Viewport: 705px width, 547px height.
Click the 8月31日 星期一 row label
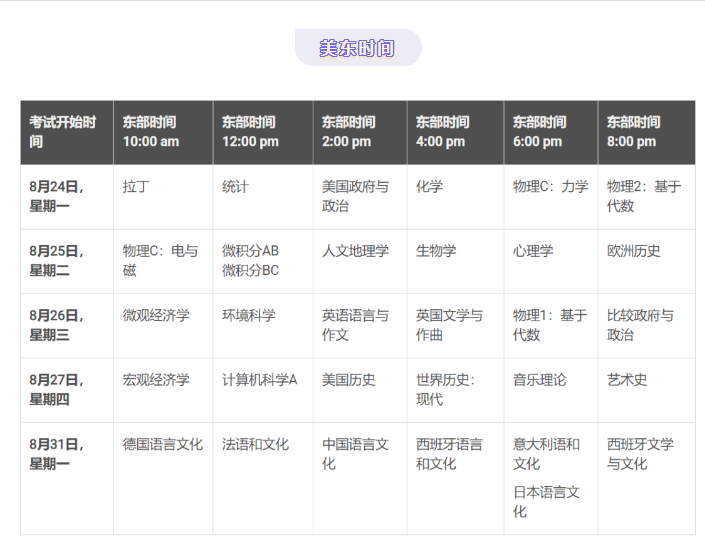[x=57, y=453]
